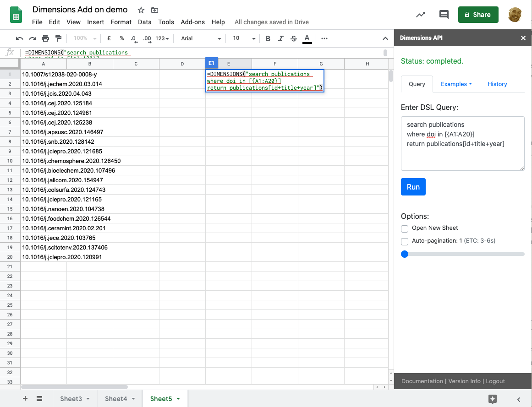
Task: Open the Format menu
Action: (121, 22)
